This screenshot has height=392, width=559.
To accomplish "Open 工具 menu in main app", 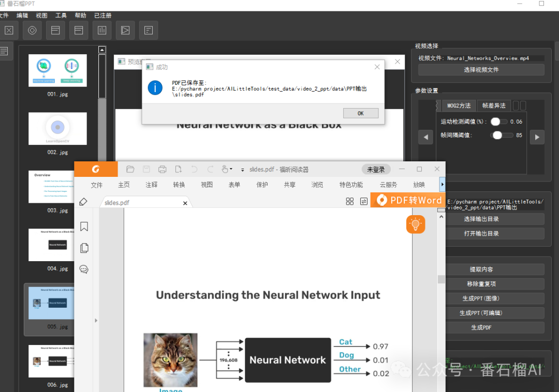I will click(x=61, y=16).
